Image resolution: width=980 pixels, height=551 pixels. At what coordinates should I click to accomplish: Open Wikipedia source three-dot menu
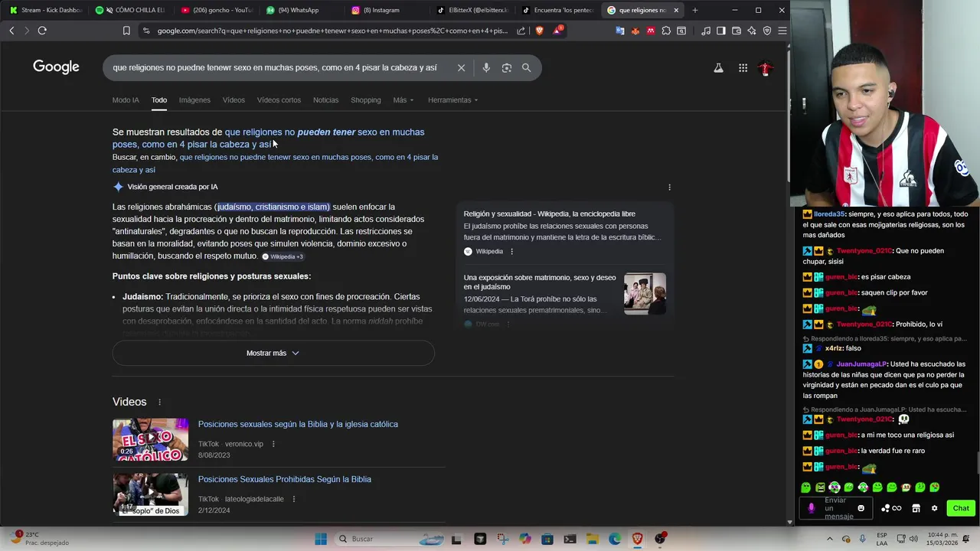coord(511,252)
